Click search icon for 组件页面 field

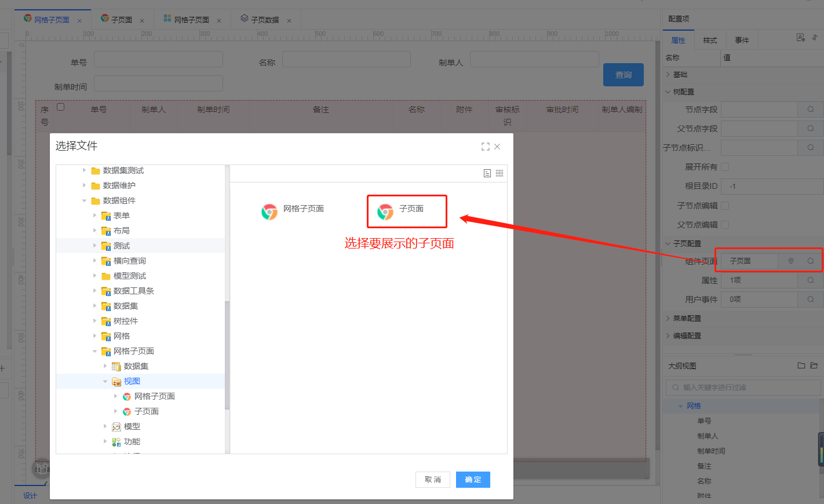click(811, 261)
